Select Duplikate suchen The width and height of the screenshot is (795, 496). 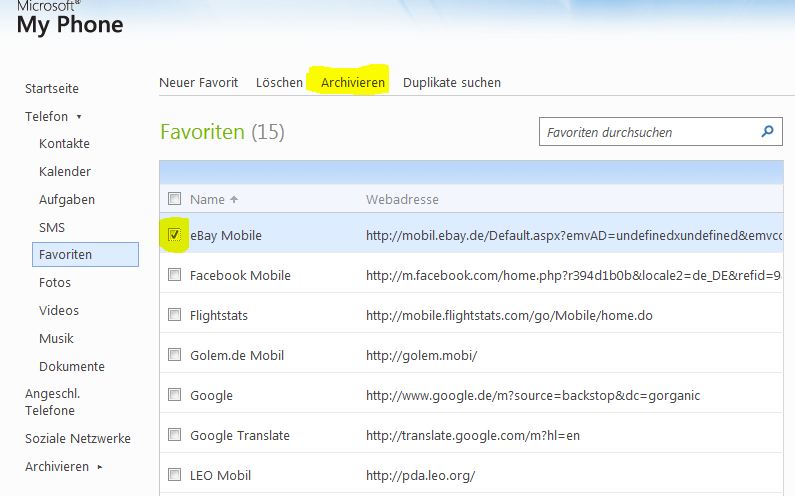(452, 82)
